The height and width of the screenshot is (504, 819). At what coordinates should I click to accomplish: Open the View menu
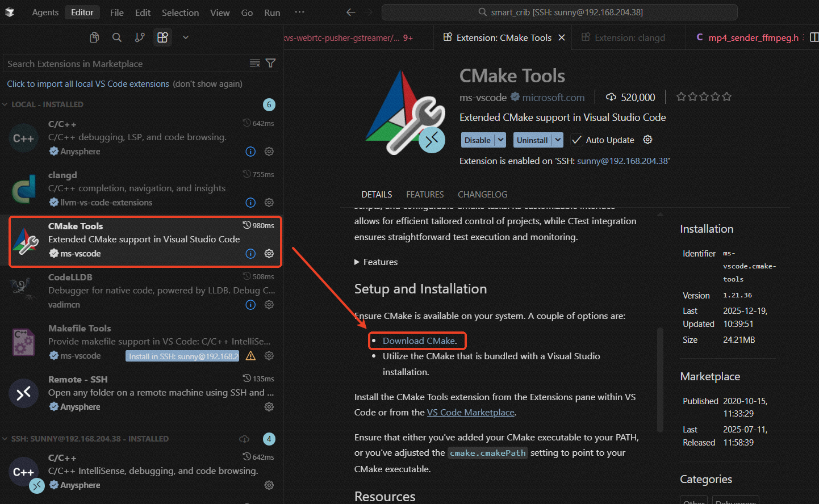pos(220,12)
